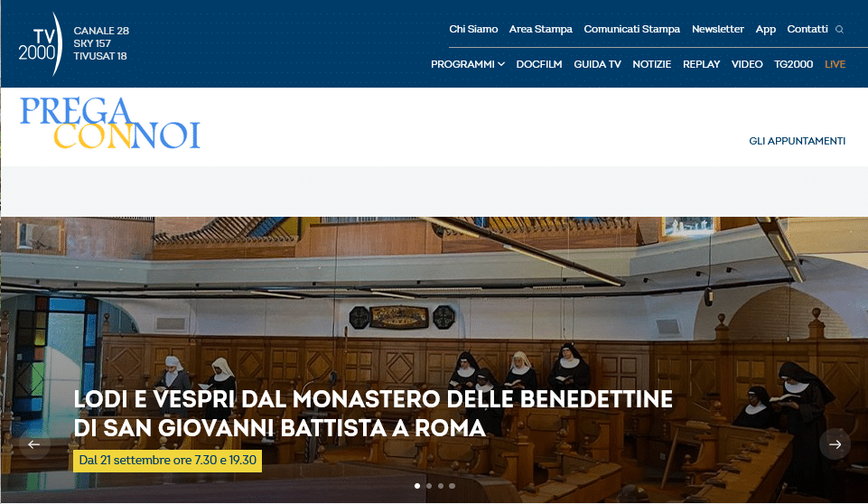Open the Chi Siamo page
The width and height of the screenshot is (868, 504).
473,29
